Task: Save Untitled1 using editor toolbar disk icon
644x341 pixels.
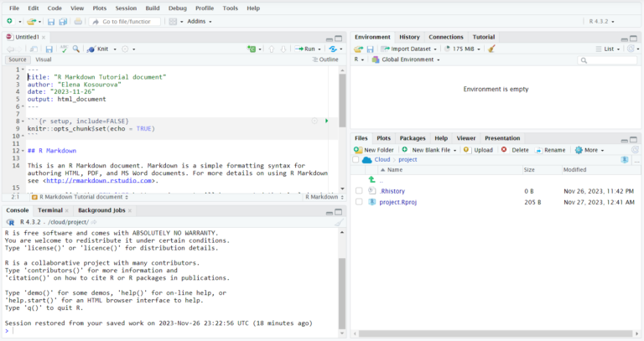Action: point(49,49)
